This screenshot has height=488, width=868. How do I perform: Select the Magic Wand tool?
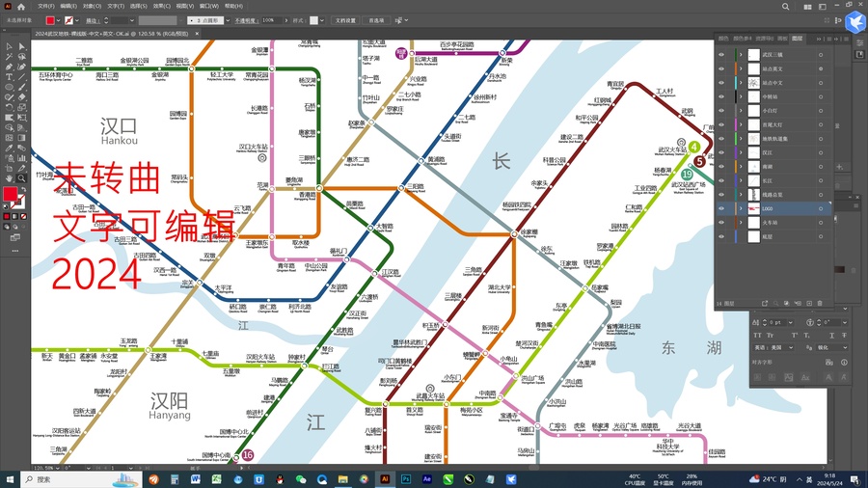click(x=10, y=57)
